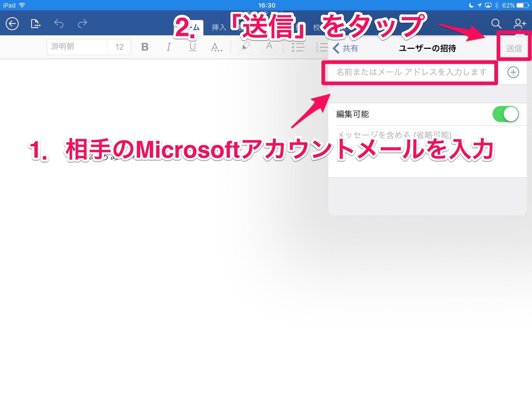Open search with the magnifier icon

click(496, 24)
